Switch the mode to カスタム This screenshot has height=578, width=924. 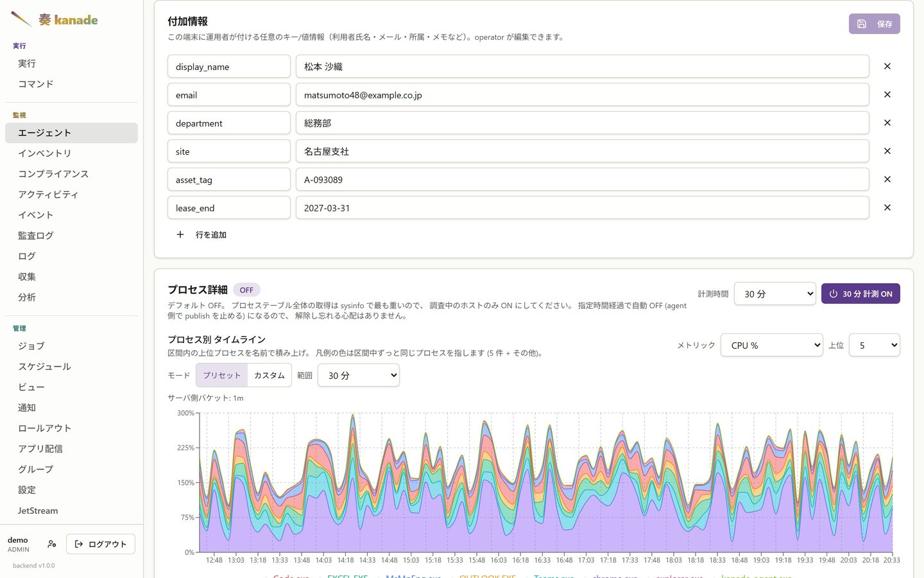pos(269,375)
